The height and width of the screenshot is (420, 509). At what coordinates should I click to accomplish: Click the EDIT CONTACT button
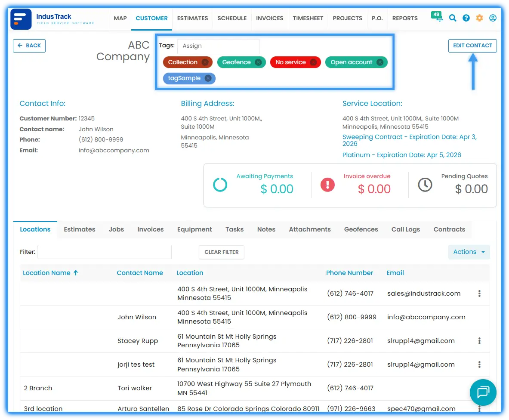[x=472, y=46]
